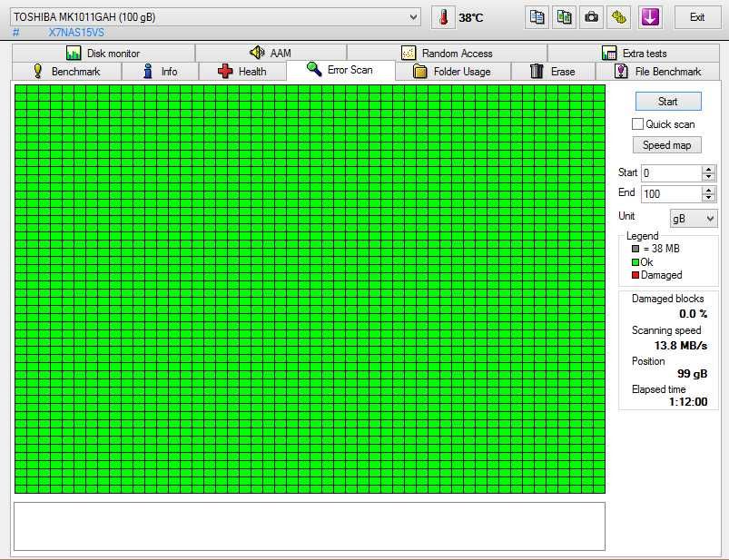Click the copy screenshot to clipboard icon
The height and width of the screenshot is (560, 729).
[x=564, y=17]
